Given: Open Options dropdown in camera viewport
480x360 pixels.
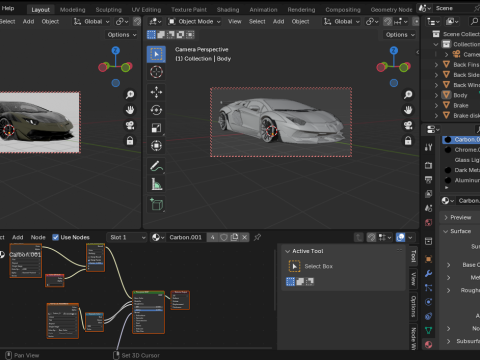Looking at the screenshot, I should coord(400,35).
